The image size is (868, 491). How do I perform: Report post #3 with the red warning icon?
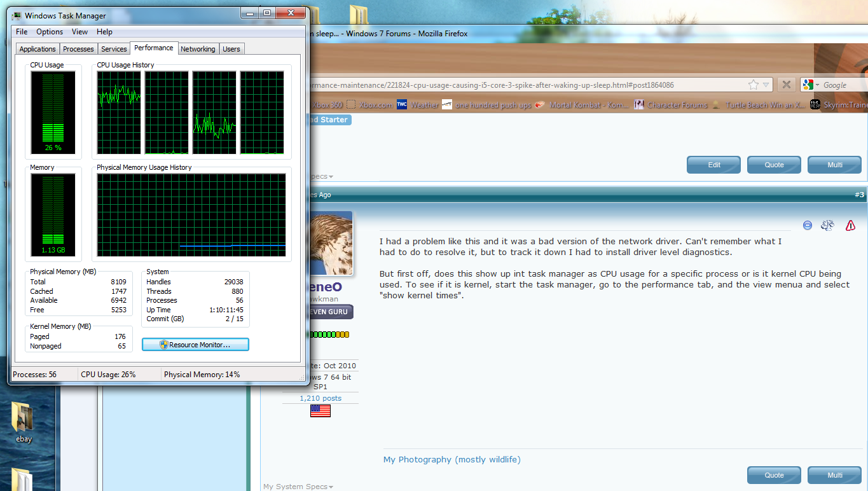pyautogui.click(x=850, y=225)
